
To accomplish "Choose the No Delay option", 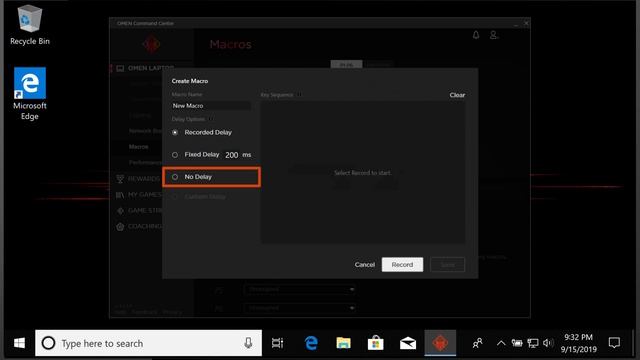I will 175,177.
